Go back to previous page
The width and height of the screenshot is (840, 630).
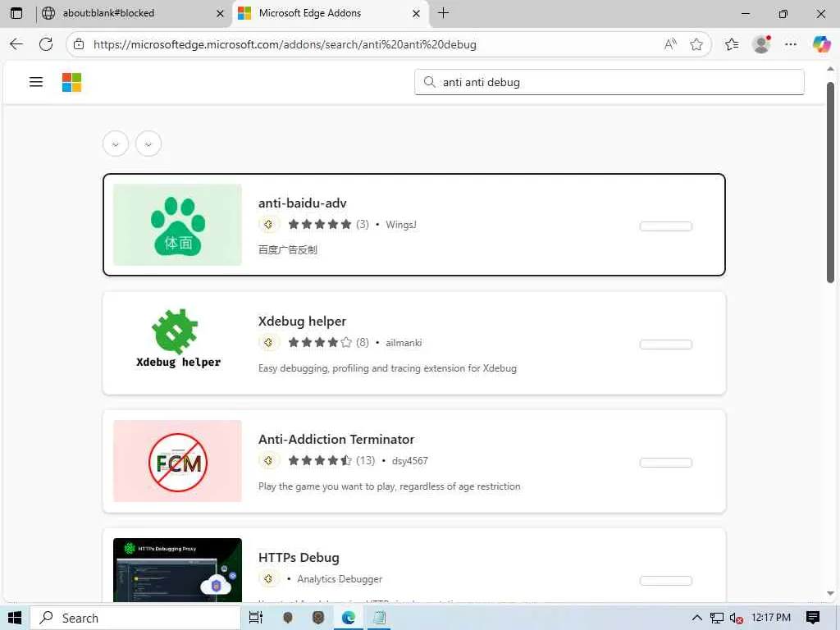click(16, 44)
